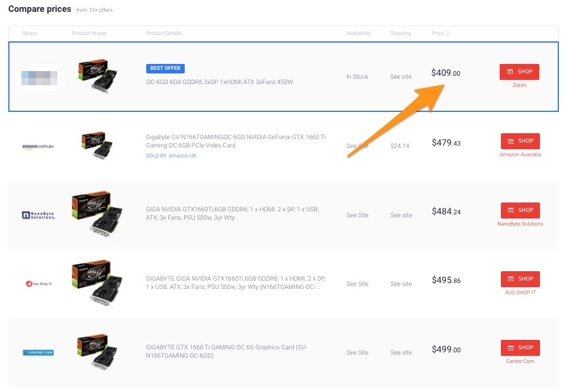Follow the 'SOLD BY: Amazon UK' link
566x392 pixels.
[171, 156]
